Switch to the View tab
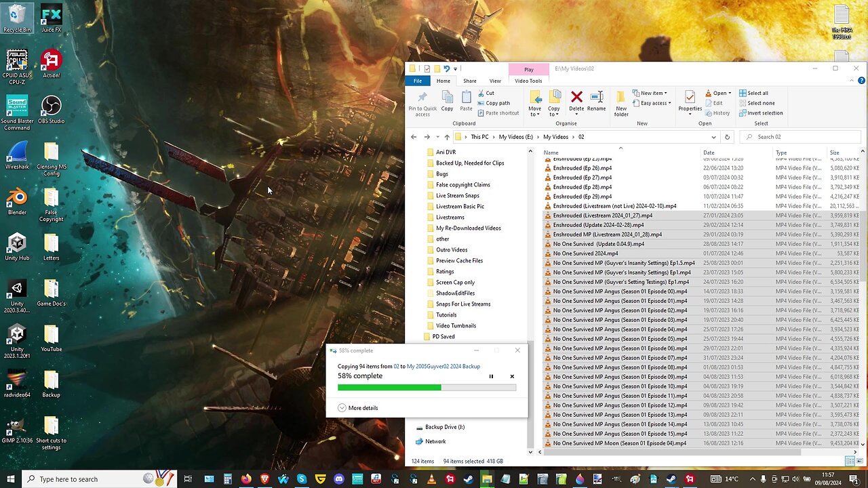Image resolution: width=868 pixels, height=488 pixels. pos(495,81)
